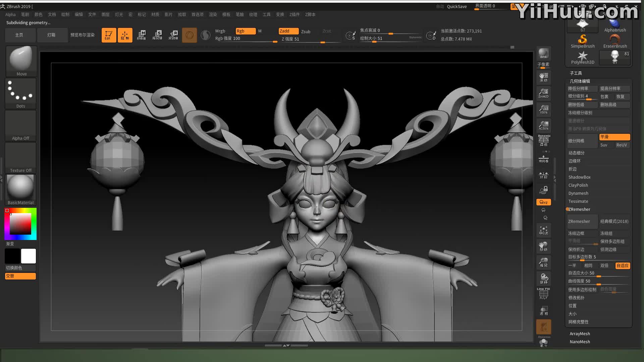The height and width of the screenshot is (362, 644).
Task: Open the Alpha Off selector
Action: pyautogui.click(x=21, y=126)
